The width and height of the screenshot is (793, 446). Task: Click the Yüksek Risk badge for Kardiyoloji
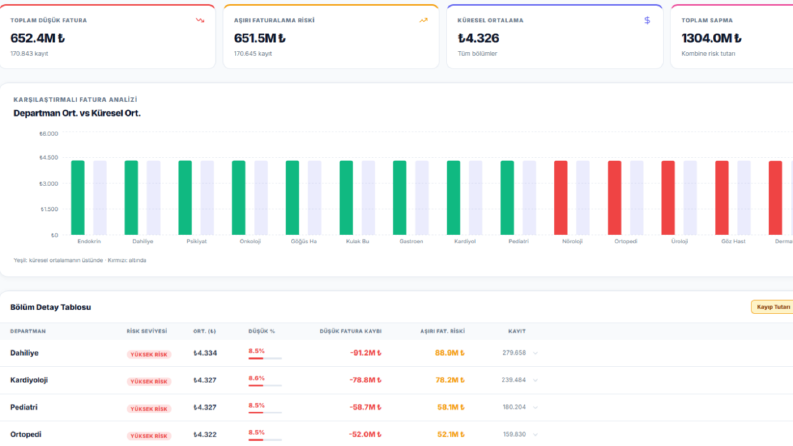[149, 381]
